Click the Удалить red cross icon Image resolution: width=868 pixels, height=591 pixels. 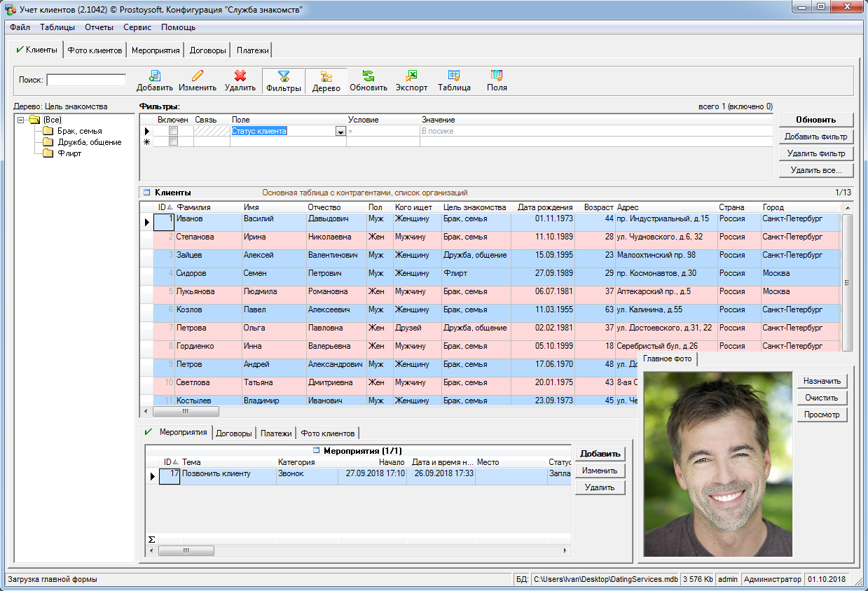point(240,76)
